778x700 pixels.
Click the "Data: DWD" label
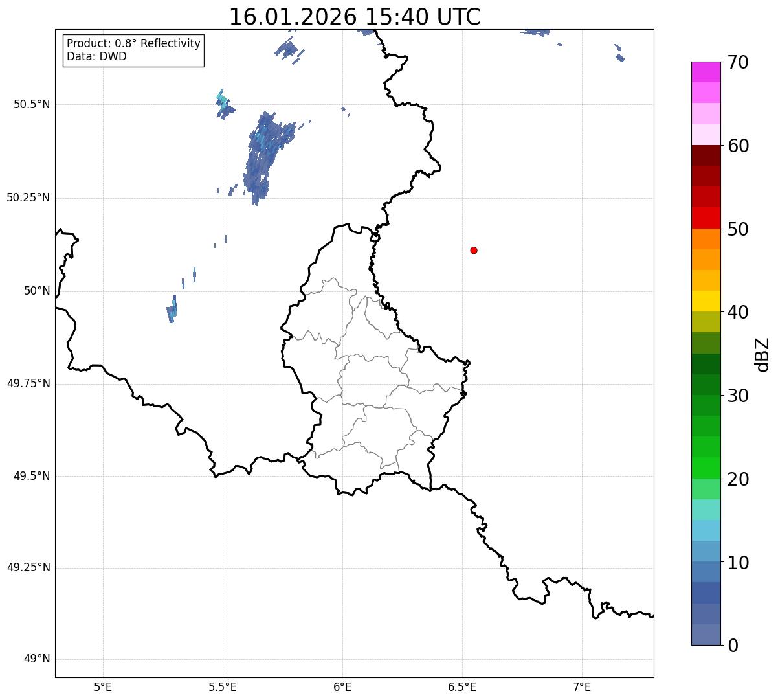point(96,56)
